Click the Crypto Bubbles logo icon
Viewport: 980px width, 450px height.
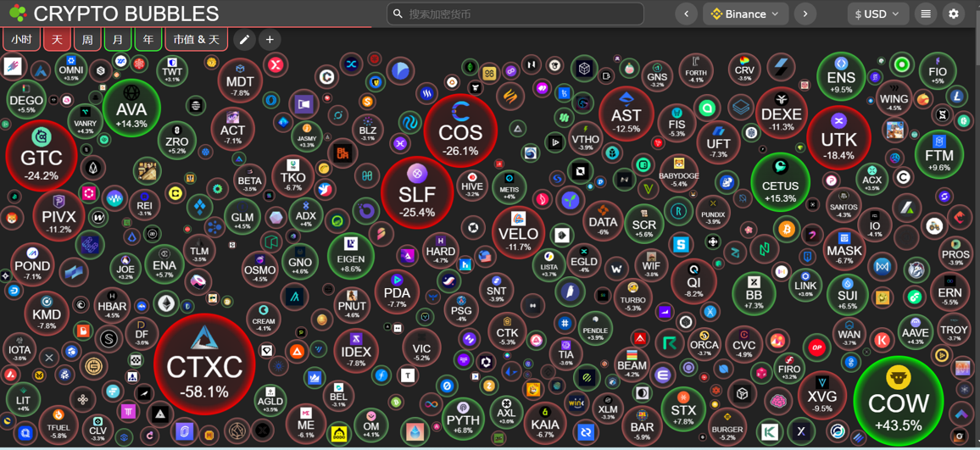coord(18,13)
